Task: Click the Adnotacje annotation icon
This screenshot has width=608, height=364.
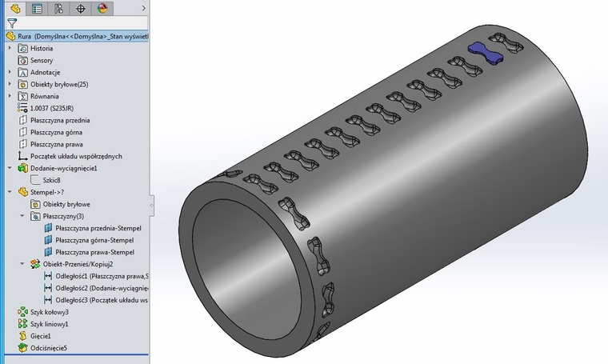Action: pos(23,73)
